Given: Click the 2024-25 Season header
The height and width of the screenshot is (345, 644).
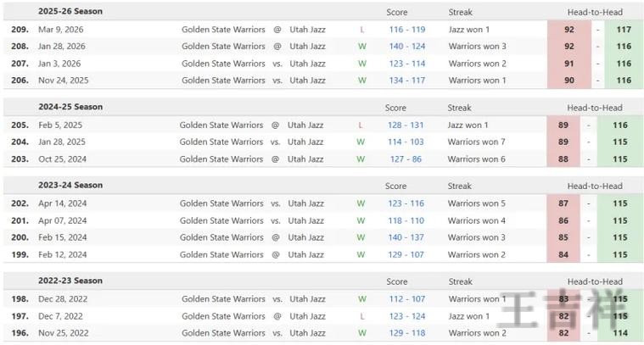Looking at the screenshot, I should click(70, 108).
